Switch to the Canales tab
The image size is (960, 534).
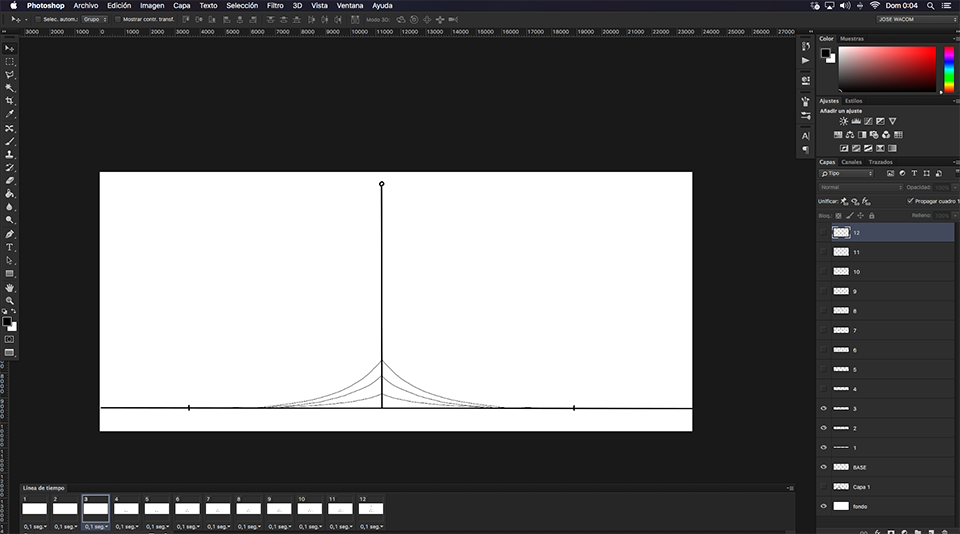pyautogui.click(x=851, y=162)
